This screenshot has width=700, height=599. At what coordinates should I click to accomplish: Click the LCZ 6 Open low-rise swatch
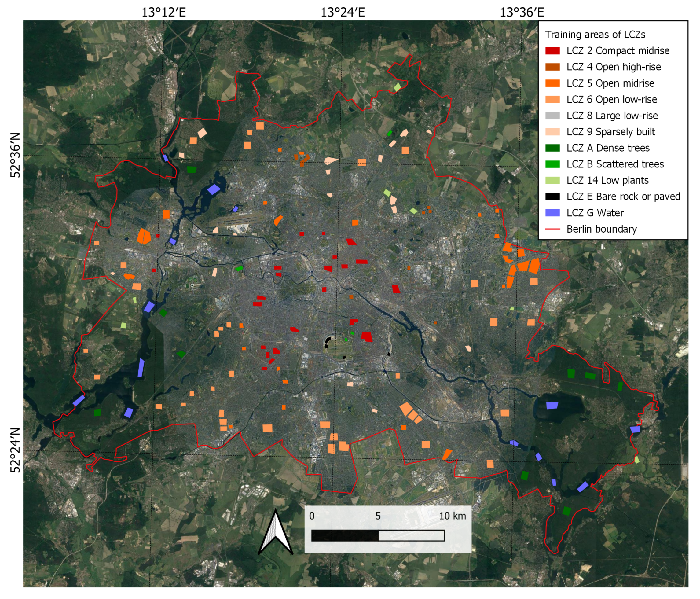[552, 99]
